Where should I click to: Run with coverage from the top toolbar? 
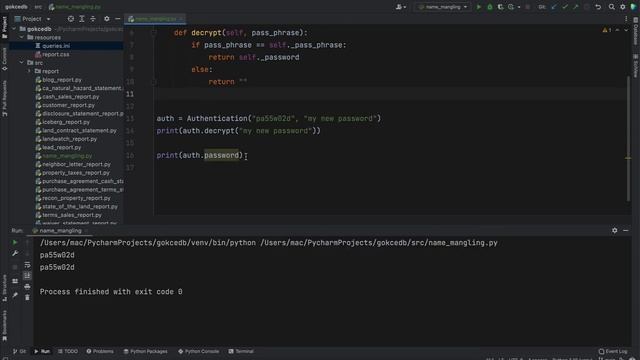(500, 7)
